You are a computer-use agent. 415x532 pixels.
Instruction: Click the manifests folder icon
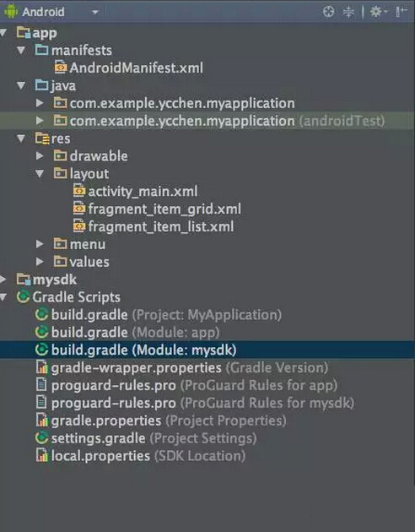point(41,50)
